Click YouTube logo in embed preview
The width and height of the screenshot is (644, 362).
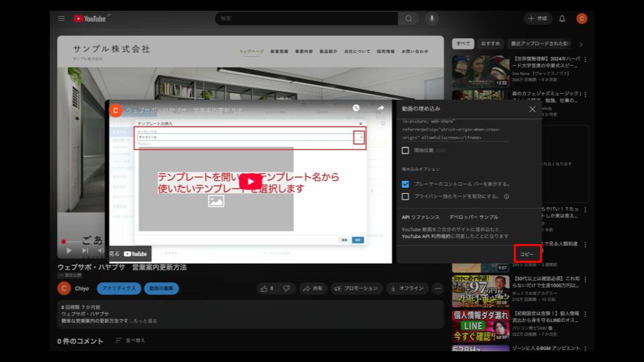136,254
